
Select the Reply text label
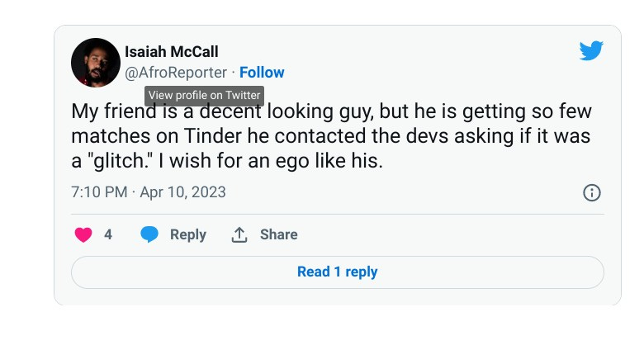(188, 234)
